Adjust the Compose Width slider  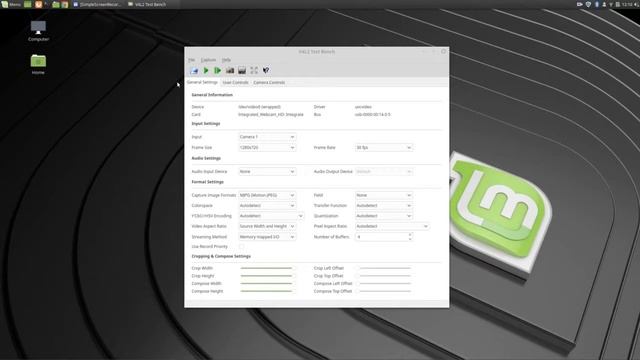[267, 283]
